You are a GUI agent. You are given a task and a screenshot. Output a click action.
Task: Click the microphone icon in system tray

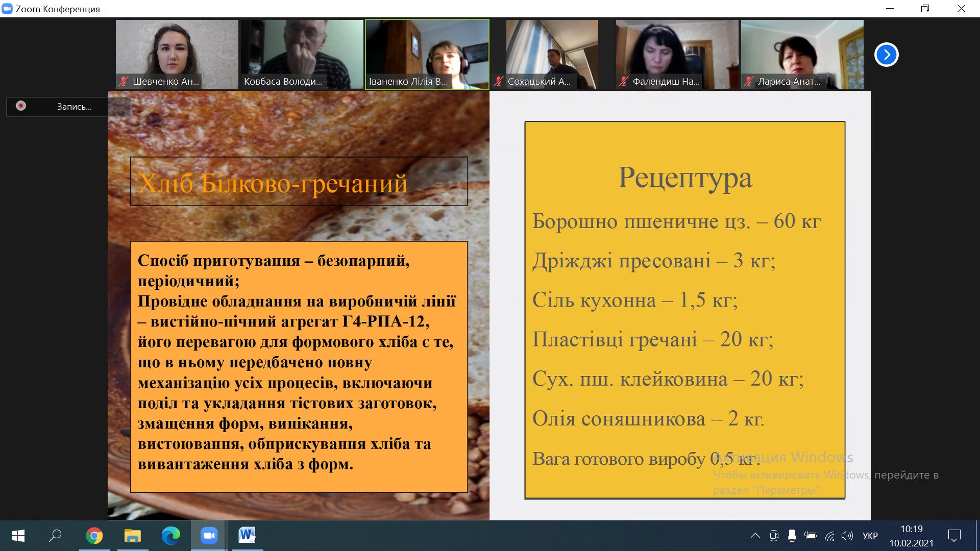click(792, 536)
